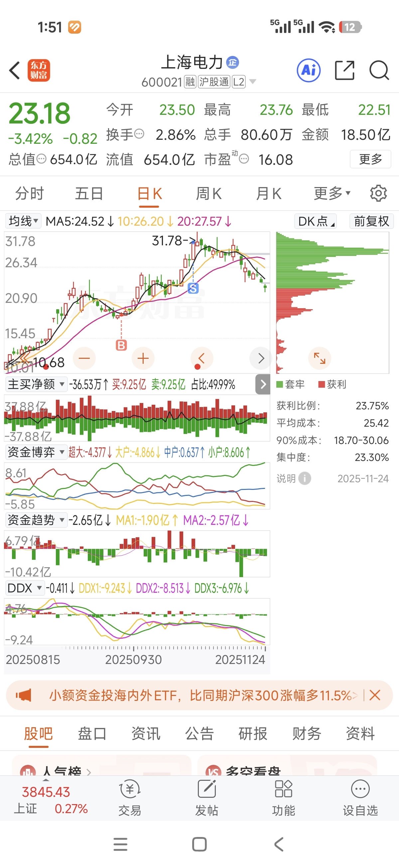Tap the date axis 20250930 label
399x868 pixels.
pyautogui.click(x=133, y=659)
